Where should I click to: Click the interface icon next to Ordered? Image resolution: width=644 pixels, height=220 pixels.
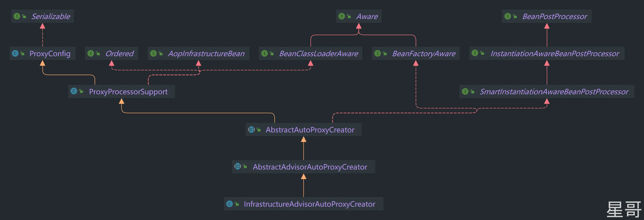pos(90,53)
